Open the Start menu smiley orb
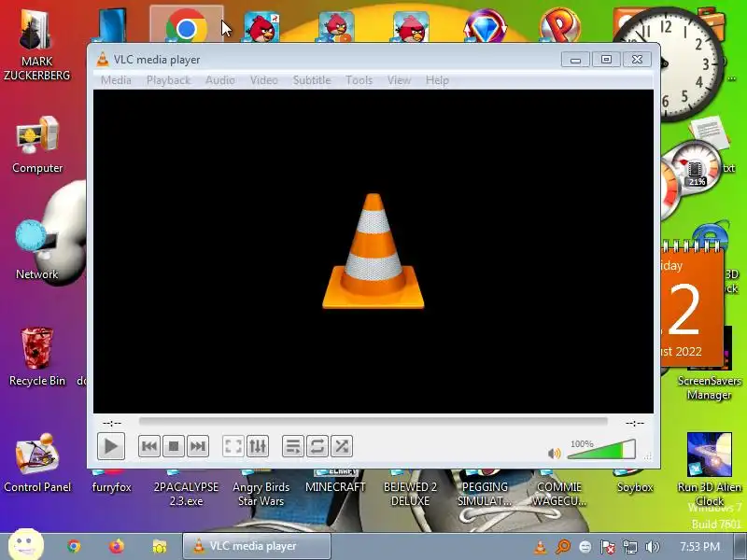747x560 pixels. tap(26, 544)
